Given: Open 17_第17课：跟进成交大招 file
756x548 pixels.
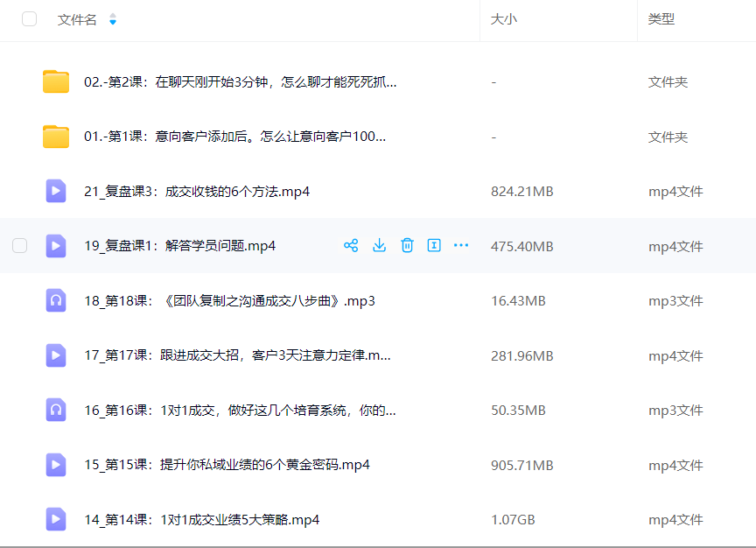Looking at the screenshot, I should (x=237, y=355).
